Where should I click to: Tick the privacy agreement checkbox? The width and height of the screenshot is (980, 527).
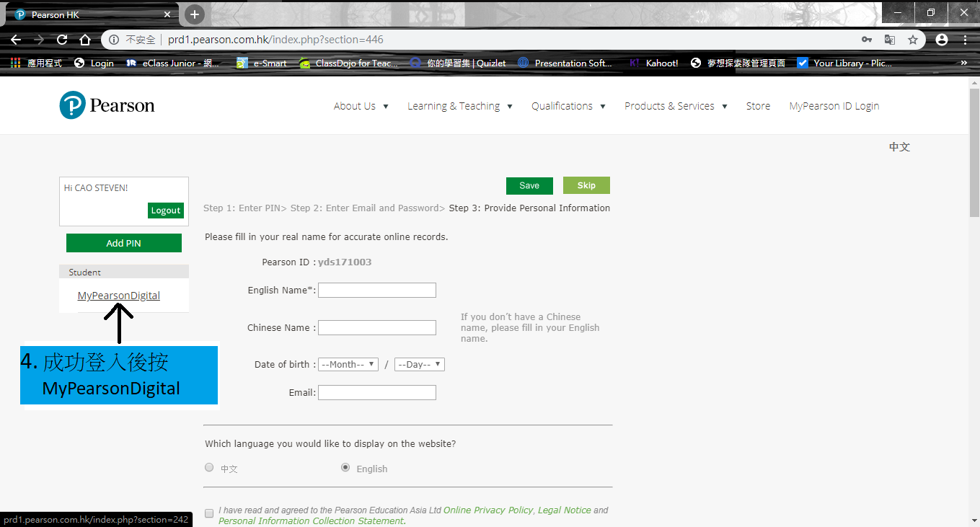(x=209, y=513)
